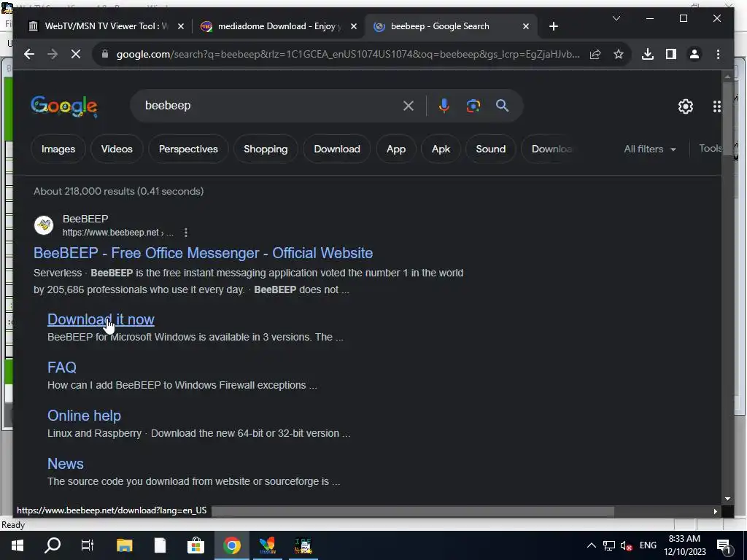Click the share page icon in address bar
747x560 pixels.
pyautogui.click(x=595, y=54)
